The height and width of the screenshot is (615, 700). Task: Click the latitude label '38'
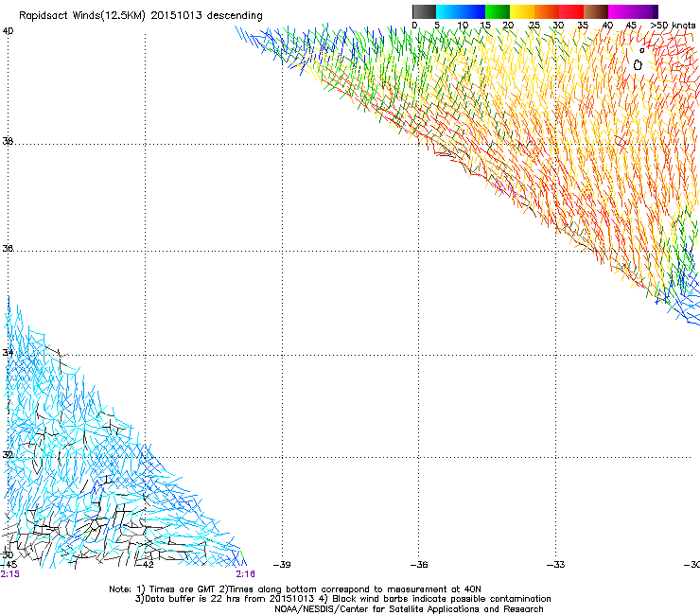point(8,141)
